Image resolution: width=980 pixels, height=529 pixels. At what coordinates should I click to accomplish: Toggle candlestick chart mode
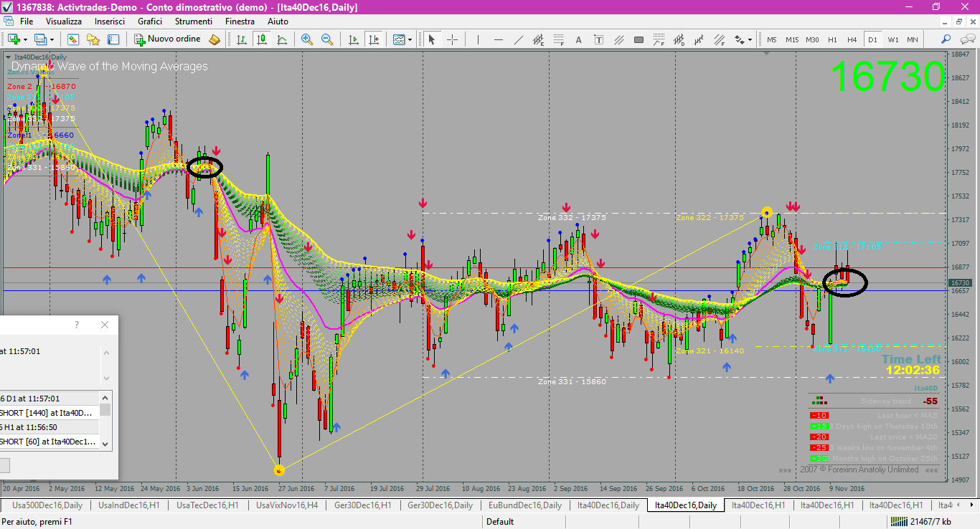(262, 39)
